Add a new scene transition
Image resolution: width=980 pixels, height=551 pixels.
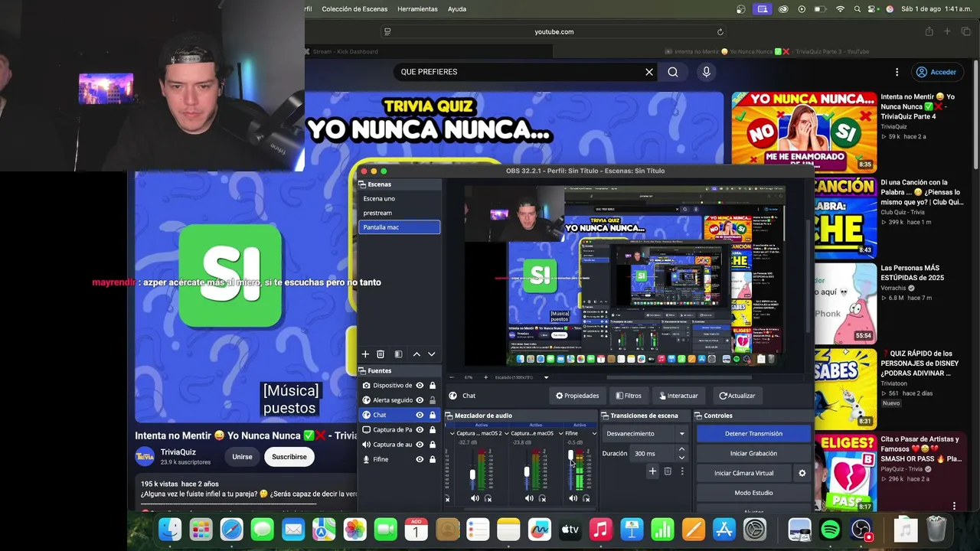point(652,471)
